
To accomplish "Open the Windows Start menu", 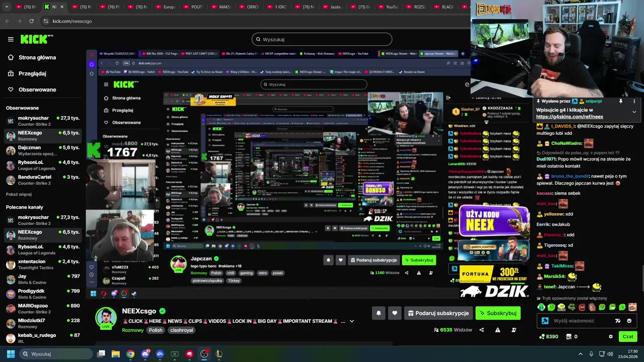I will 10,354.
